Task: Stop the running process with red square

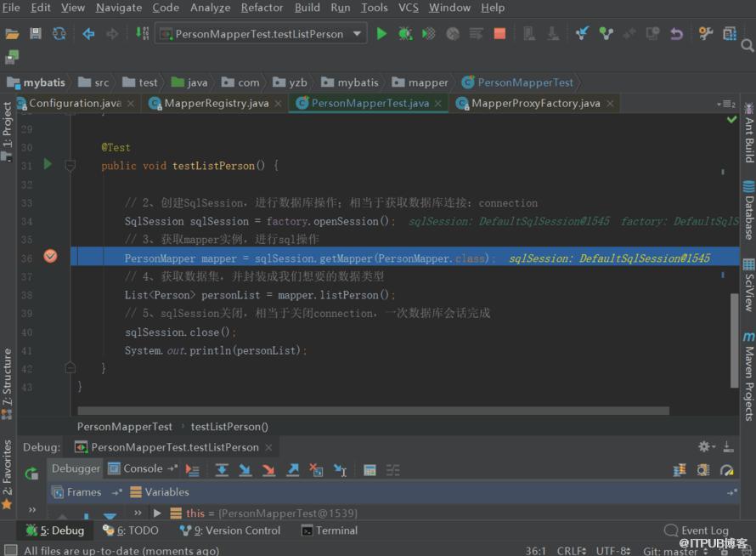Action: point(499,34)
